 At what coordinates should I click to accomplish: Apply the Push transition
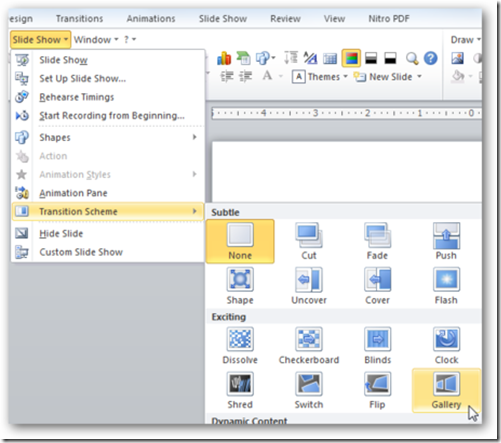[x=446, y=241]
